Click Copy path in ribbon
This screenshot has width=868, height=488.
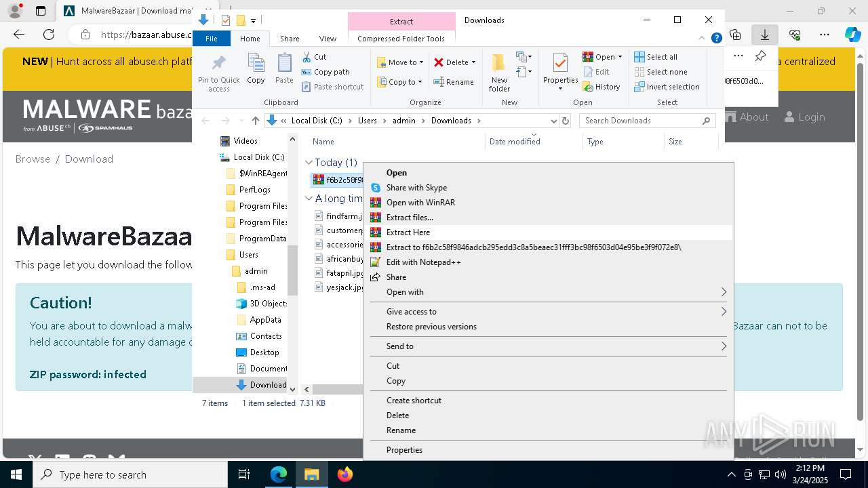325,72
